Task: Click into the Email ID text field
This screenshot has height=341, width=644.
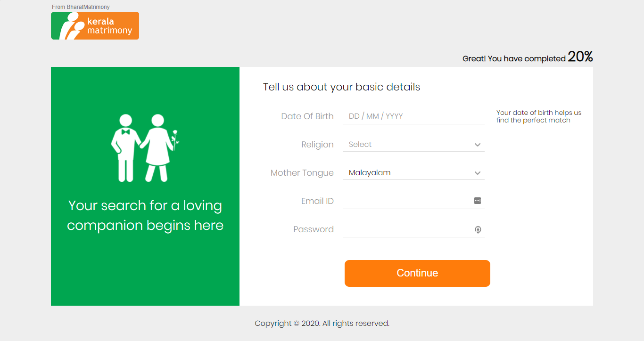Action: coord(406,201)
